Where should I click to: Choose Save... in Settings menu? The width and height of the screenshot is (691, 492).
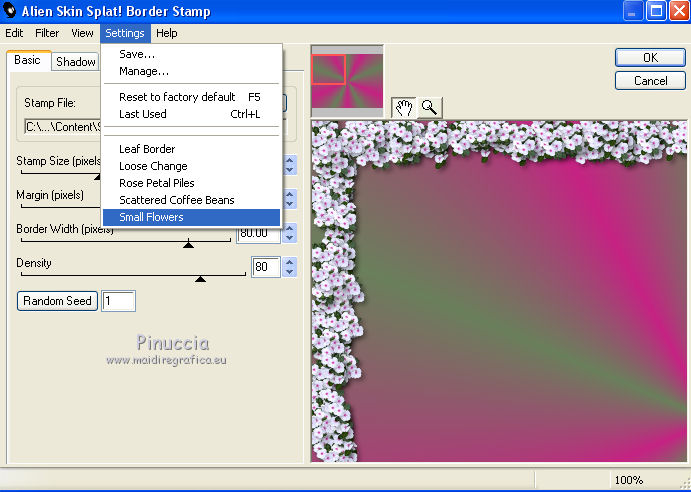pos(191,54)
